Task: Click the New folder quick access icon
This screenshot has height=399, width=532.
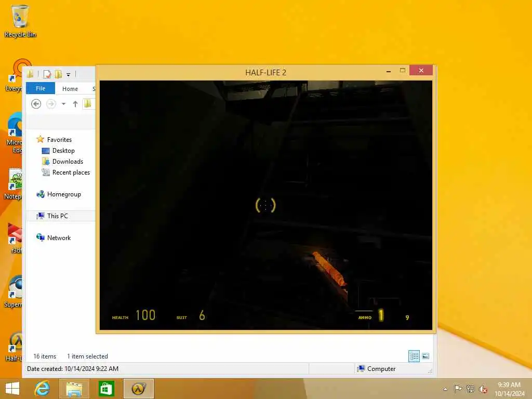Action: coord(58,74)
